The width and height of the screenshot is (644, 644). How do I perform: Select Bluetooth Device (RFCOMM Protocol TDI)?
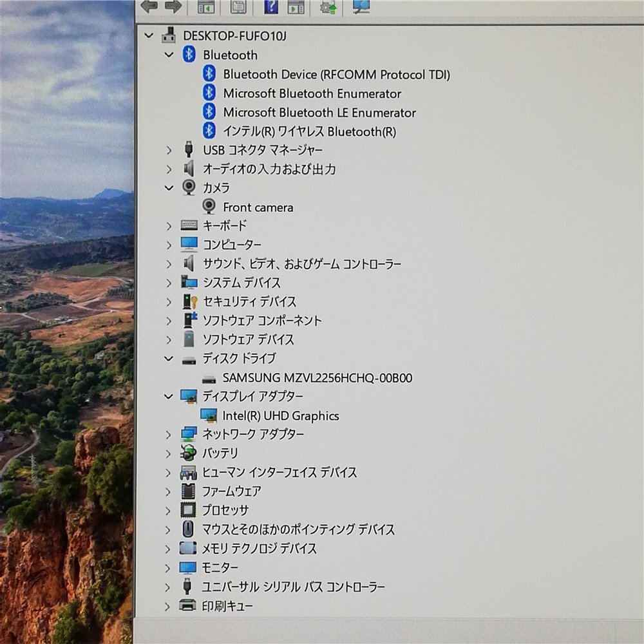336,74
